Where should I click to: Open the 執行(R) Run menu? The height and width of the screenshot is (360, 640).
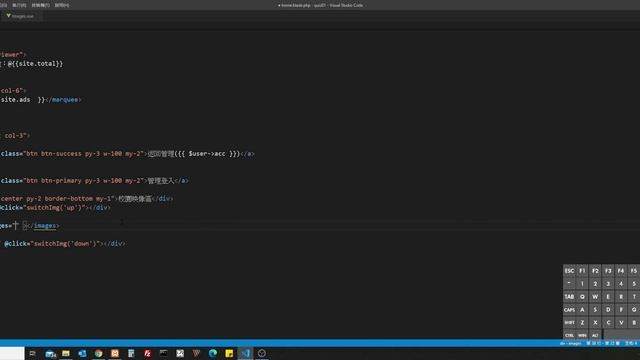(19, 5)
